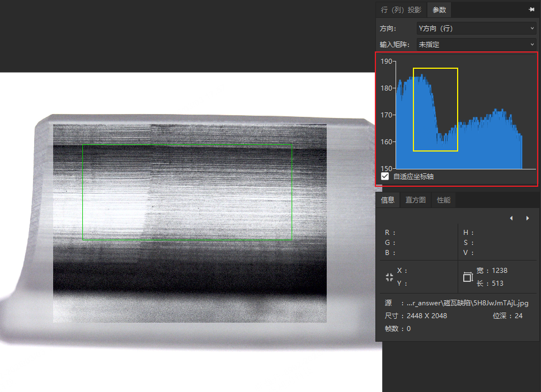Image resolution: width=541 pixels, height=392 pixels.
Task: Switch to the 行（列）投影 tab
Action: click(x=401, y=10)
